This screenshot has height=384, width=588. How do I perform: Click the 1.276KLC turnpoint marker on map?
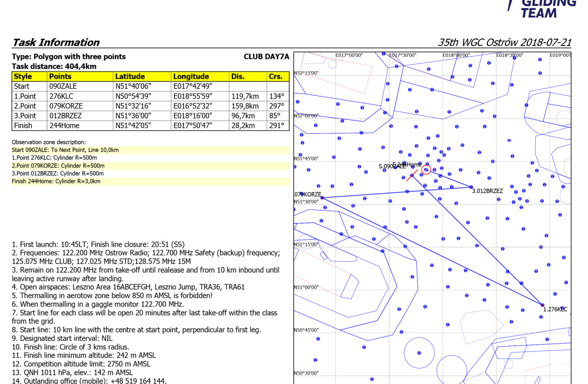coord(542,305)
